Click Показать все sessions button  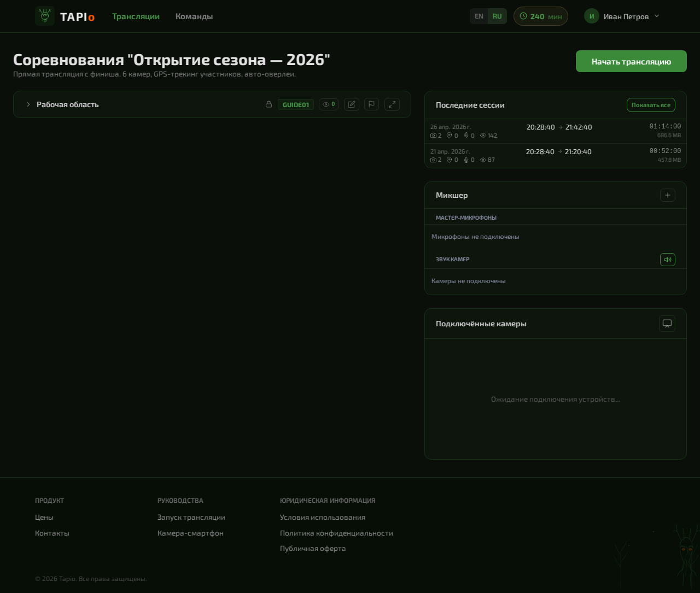[651, 105]
